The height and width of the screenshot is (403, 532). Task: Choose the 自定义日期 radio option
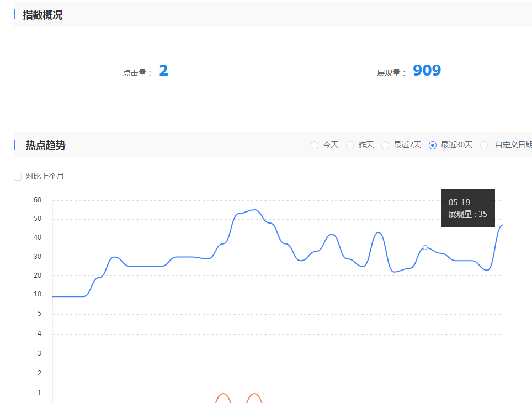click(x=484, y=145)
